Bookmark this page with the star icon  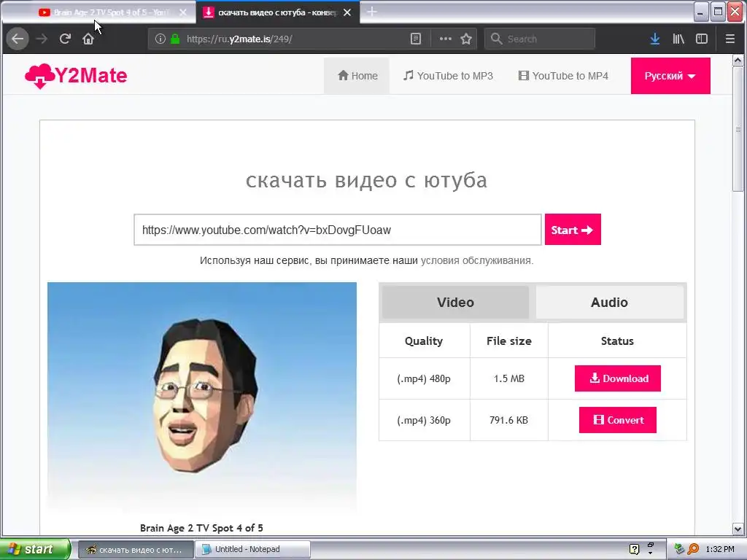(466, 39)
